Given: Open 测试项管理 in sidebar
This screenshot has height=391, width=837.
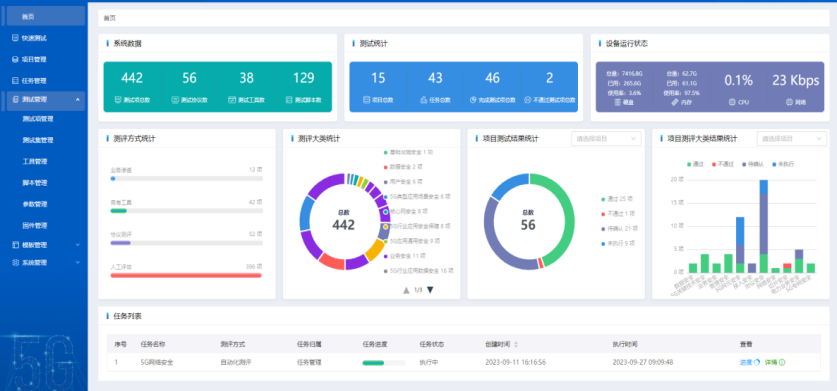Looking at the screenshot, I should 38,119.
